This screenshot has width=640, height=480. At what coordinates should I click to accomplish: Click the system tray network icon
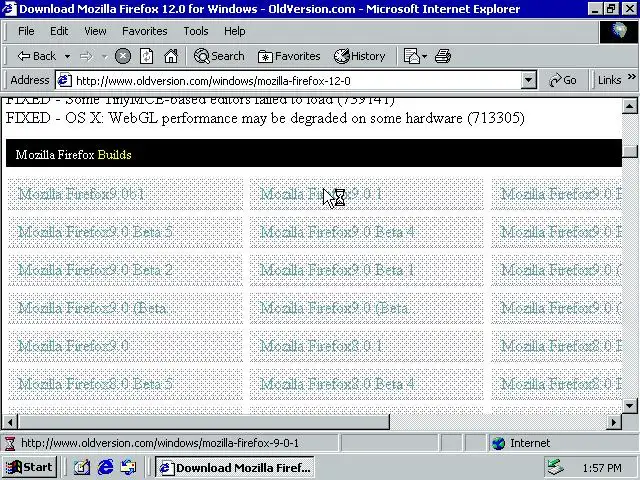click(x=556, y=467)
